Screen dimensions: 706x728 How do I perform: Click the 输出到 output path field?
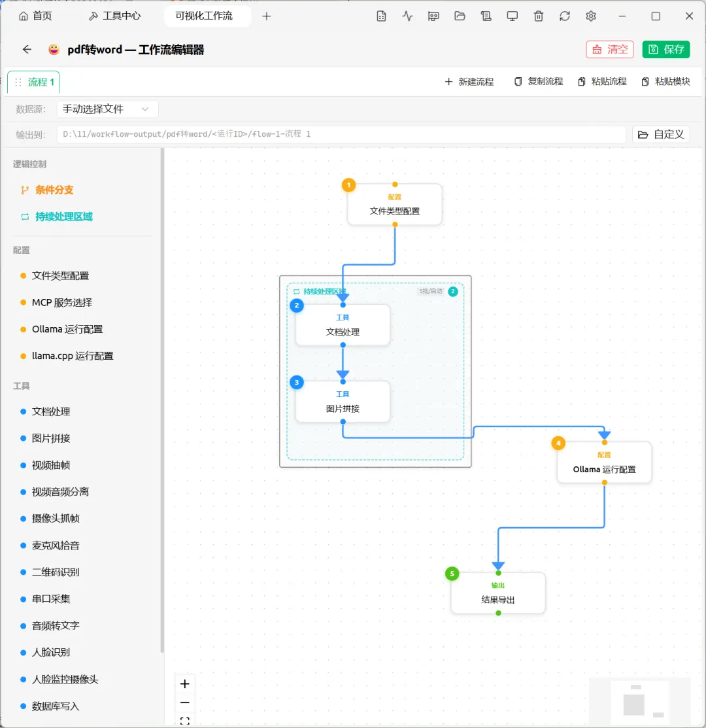pyautogui.click(x=342, y=134)
